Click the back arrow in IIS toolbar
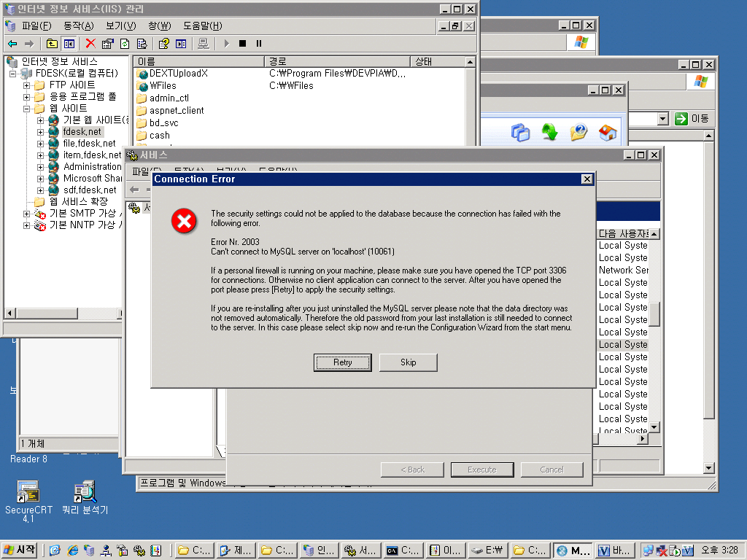The image size is (747, 560). 12,44
